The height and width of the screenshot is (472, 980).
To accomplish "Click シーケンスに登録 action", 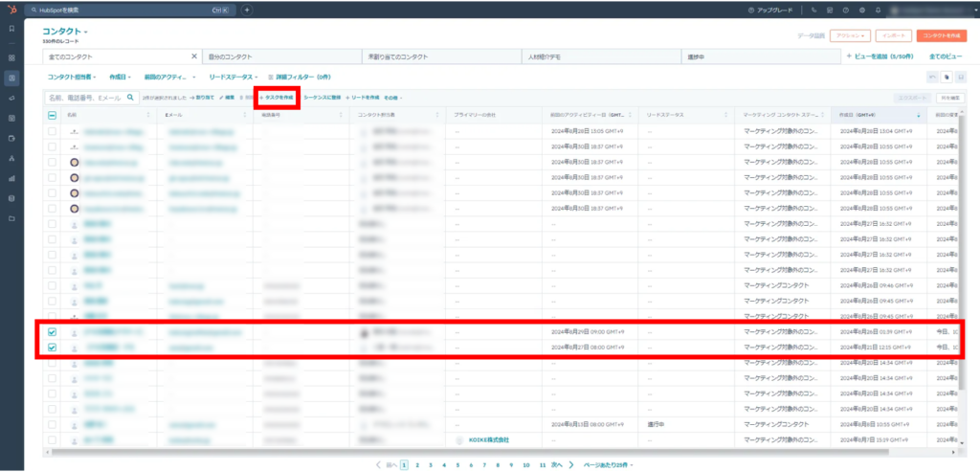I will (x=322, y=99).
